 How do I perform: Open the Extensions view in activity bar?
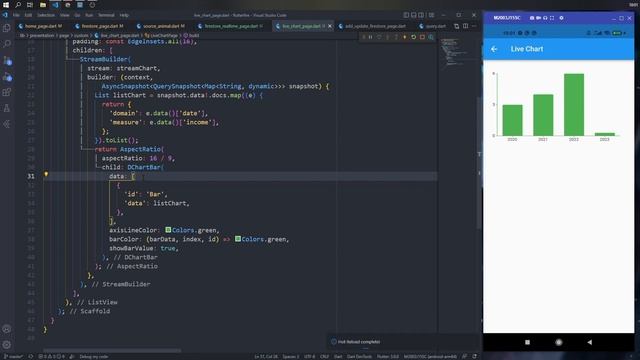pyautogui.click(x=7, y=93)
